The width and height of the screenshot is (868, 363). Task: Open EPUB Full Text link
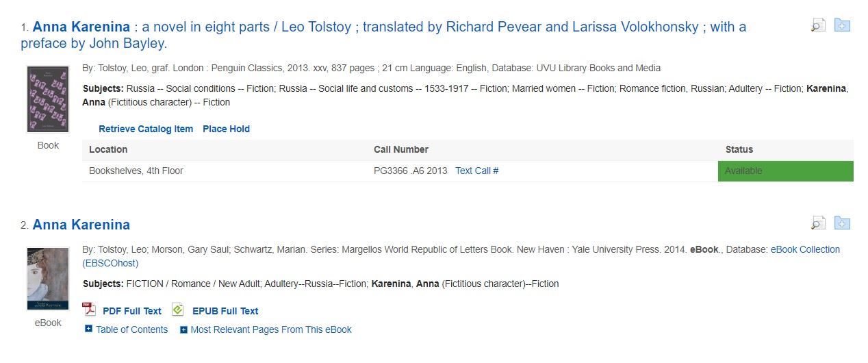coord(225,311)
